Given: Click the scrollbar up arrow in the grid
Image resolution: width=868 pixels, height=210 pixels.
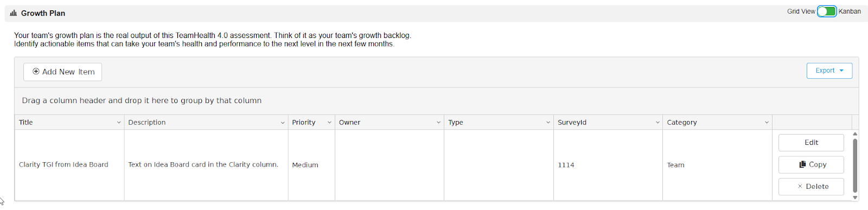Looking at the screenshot, I should 855,133.
